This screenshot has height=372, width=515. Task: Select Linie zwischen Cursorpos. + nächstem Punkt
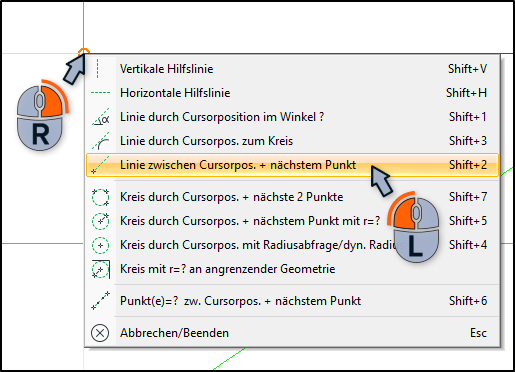click(x=292, y=165)
